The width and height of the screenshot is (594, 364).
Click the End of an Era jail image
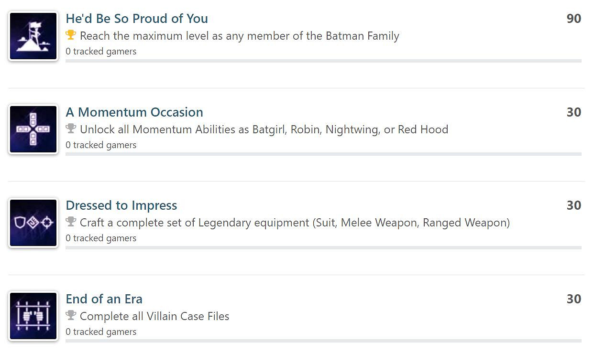[33, 316]
